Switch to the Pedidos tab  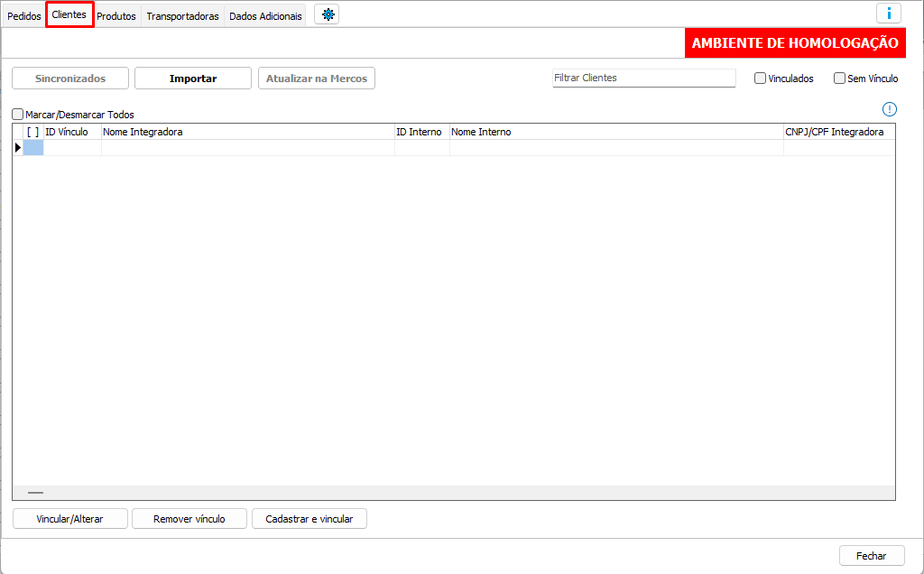[24, 16]
